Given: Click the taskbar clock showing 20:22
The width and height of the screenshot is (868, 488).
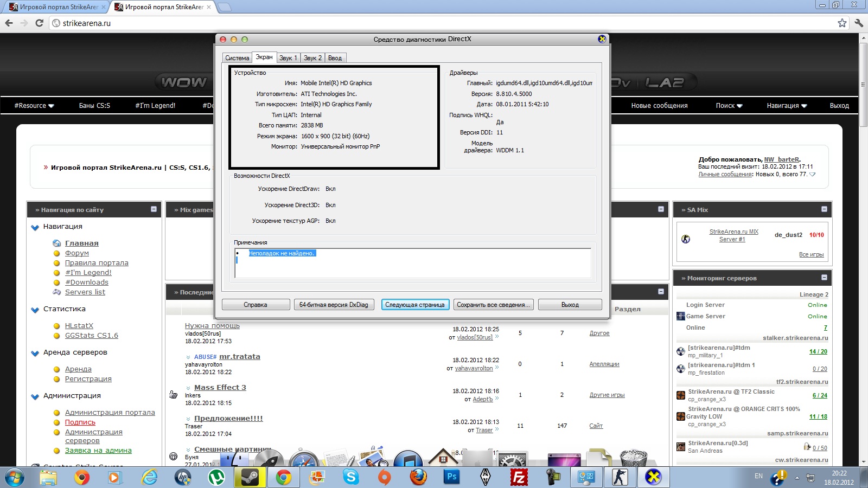Looking at the screenshot, I should 839,477.
